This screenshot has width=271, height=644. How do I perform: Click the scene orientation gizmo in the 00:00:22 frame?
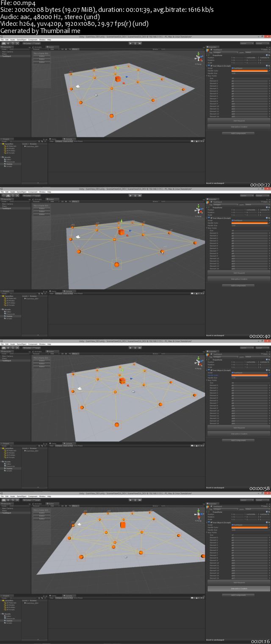(199, 57)
